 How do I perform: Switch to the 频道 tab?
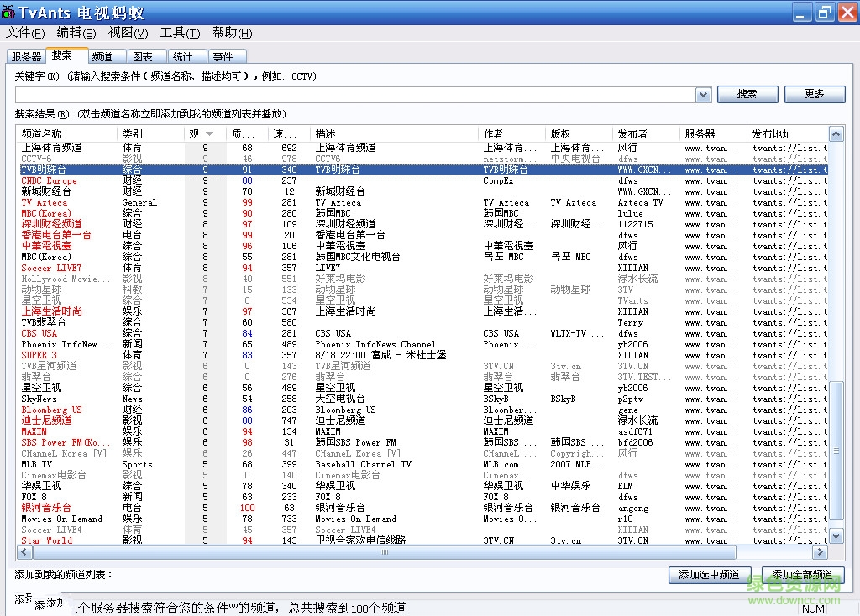pyautogui.click(x=104, y=56)
